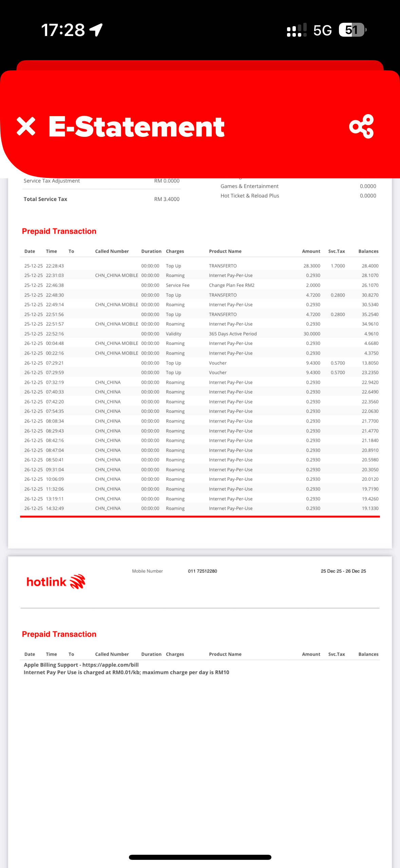Tap the Total Service Tax amount RM 3.4000
This screenshot has width=400, height=868.
[167, 199]
